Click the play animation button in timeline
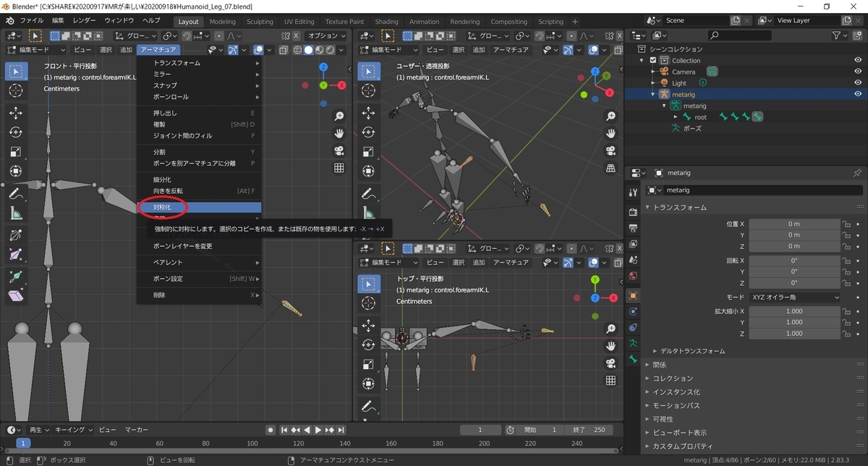Image resolution: width=868 pixels, height=466 pixels. pos(318,430)
